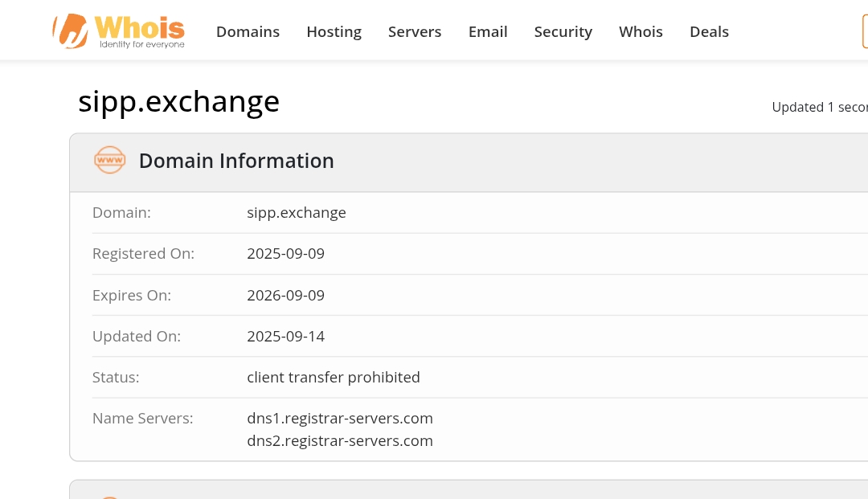
Task: Click the sipp.exchange page title
Action: click(x=178, y=102)
